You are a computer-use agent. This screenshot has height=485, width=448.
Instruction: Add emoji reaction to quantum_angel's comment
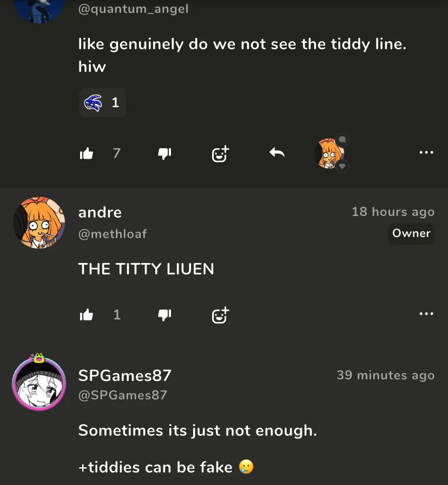pyautogui.click(x=220, y=154)
